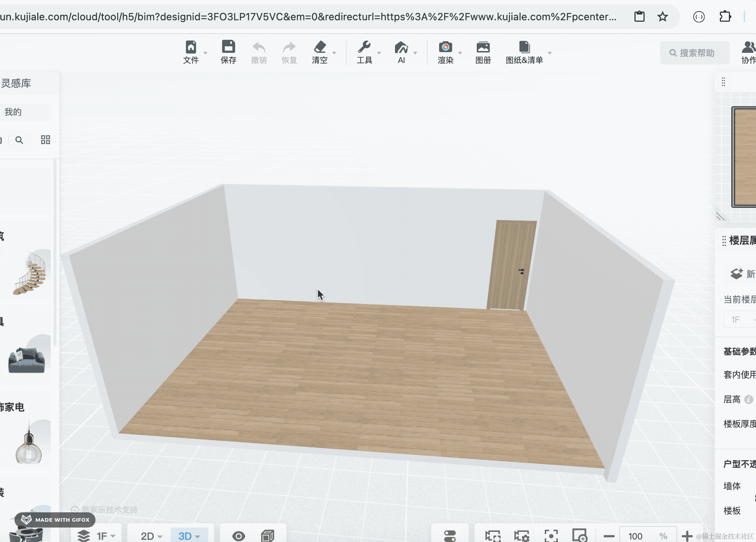Open the 图册 (Album) icon
The height and width of the screenshot is (542, 756).
point(483,47)
